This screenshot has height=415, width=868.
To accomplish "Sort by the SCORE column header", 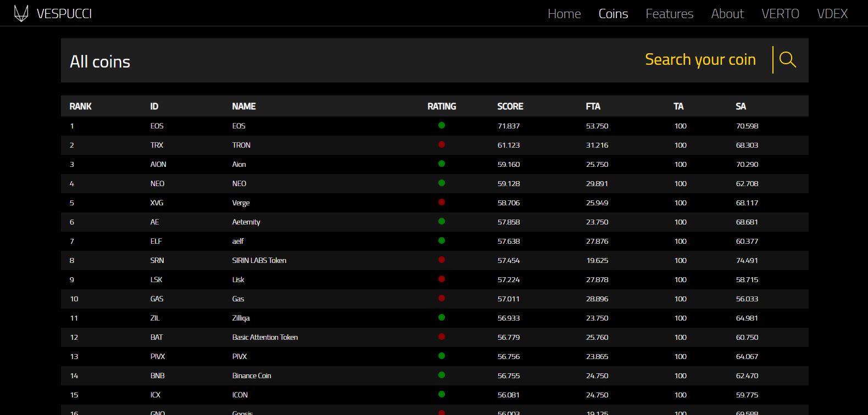I will [510, 106].
